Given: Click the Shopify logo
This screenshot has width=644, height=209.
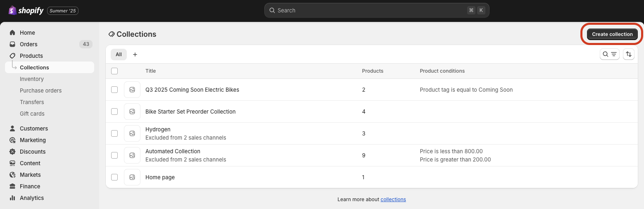Looking at the screenshot, I should [x=26, y=10].
